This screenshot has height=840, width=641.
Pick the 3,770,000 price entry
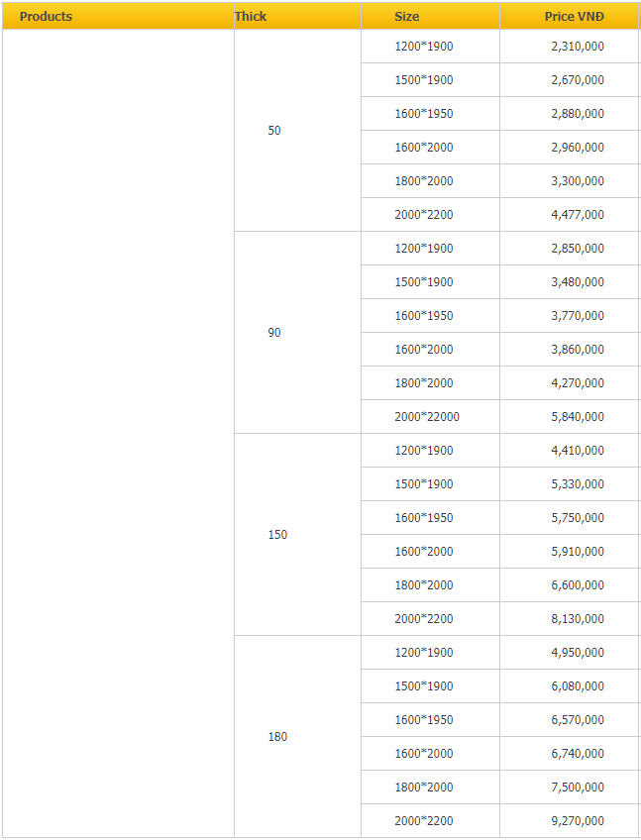[578, 316]
